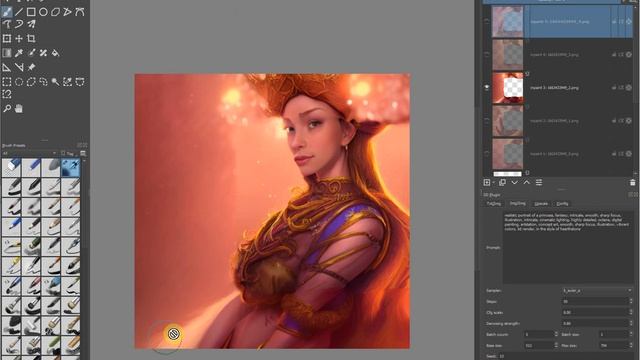
Task: Select the Polyline tool
Action: tap(68, 12)
